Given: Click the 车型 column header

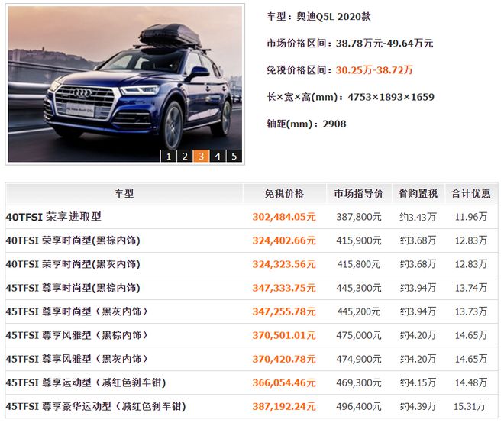Looking at the screenshot, I should click(x=124, y=193).
